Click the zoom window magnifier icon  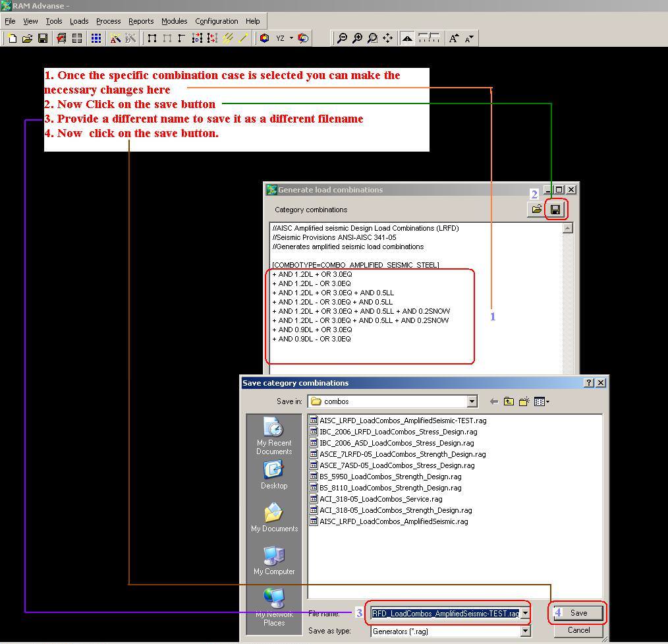coord(372,38)
